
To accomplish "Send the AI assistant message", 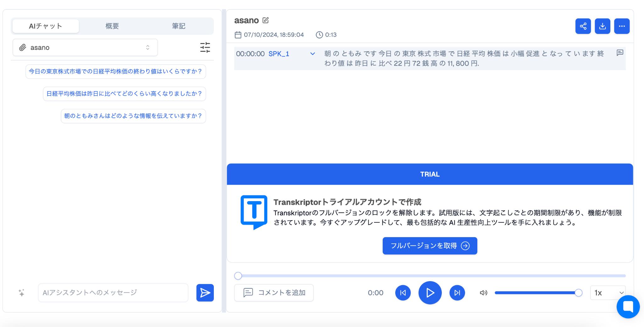I will point(205,293).
